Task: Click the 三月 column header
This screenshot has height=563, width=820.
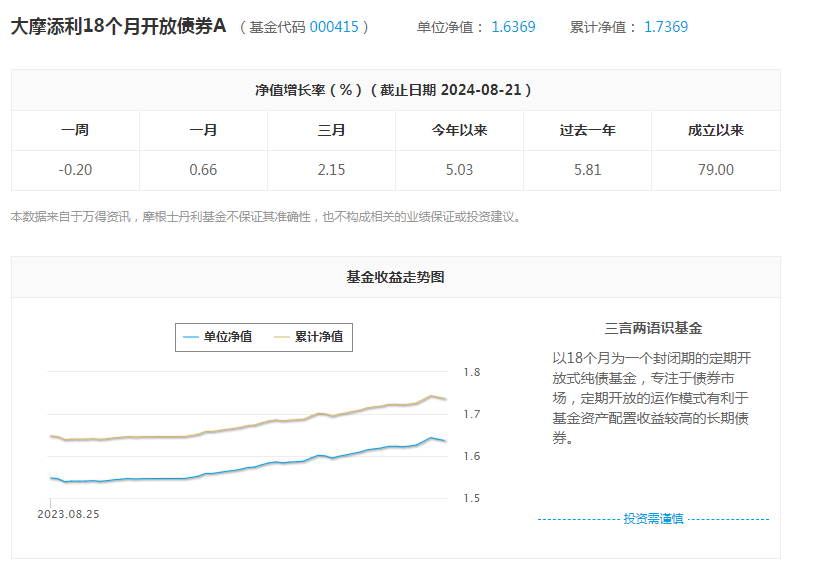Action: tap(331, 130)
